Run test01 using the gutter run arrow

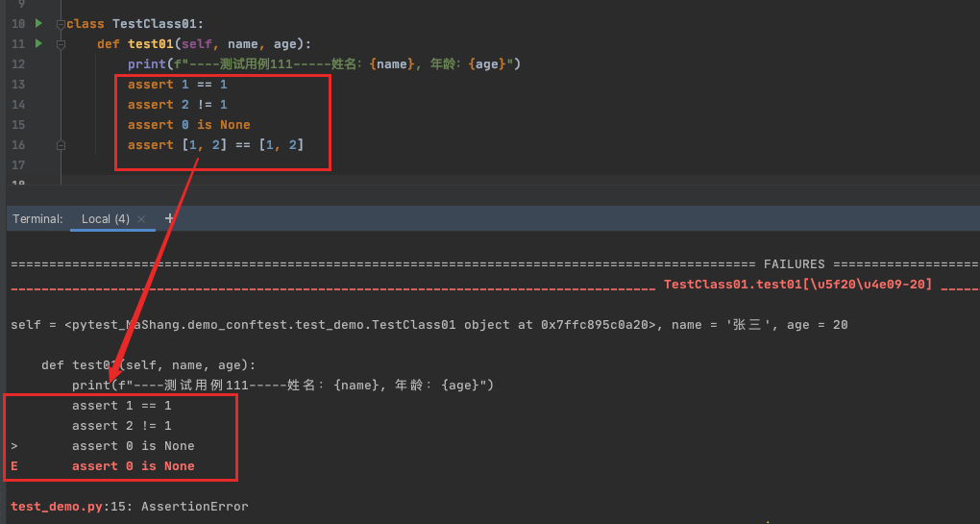tap(38, 43)
